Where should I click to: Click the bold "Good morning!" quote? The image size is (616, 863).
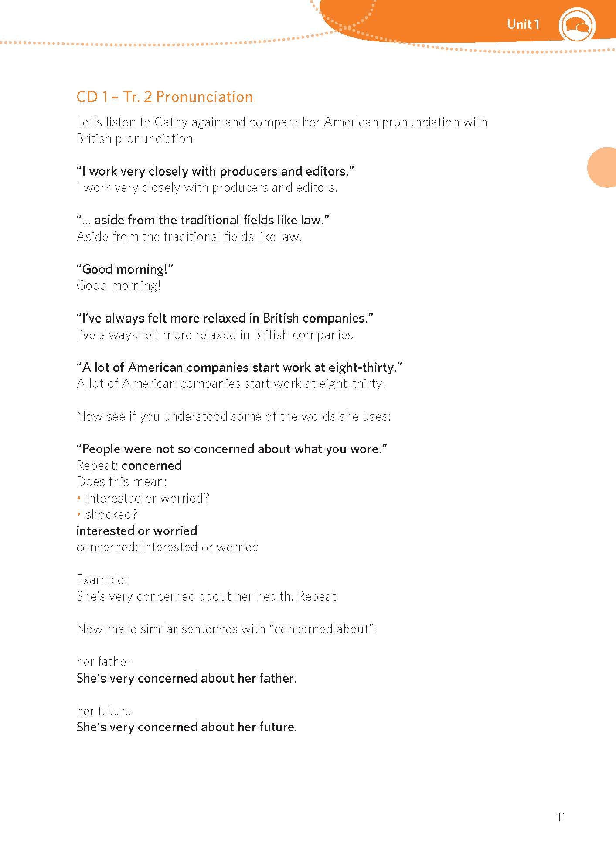click(x=125, y=269)
